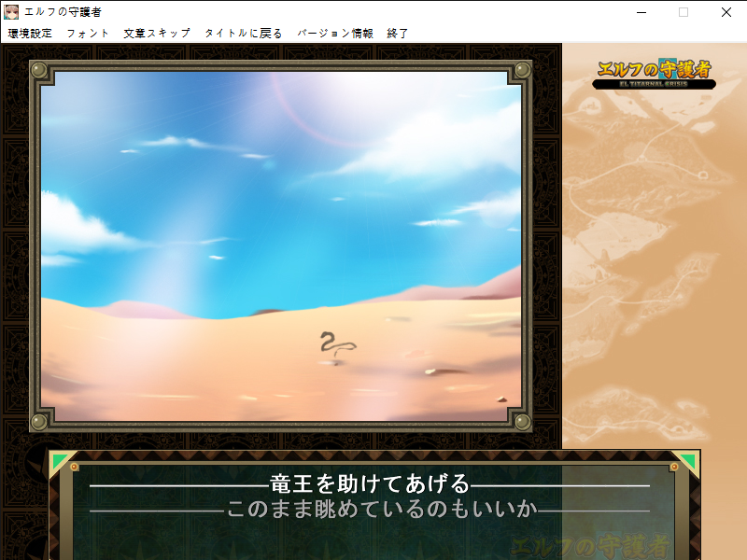The width and height of the screenshot is (747, 560).
Task: Click the small dragon figure in desert
Action: [x=337, y=346]
